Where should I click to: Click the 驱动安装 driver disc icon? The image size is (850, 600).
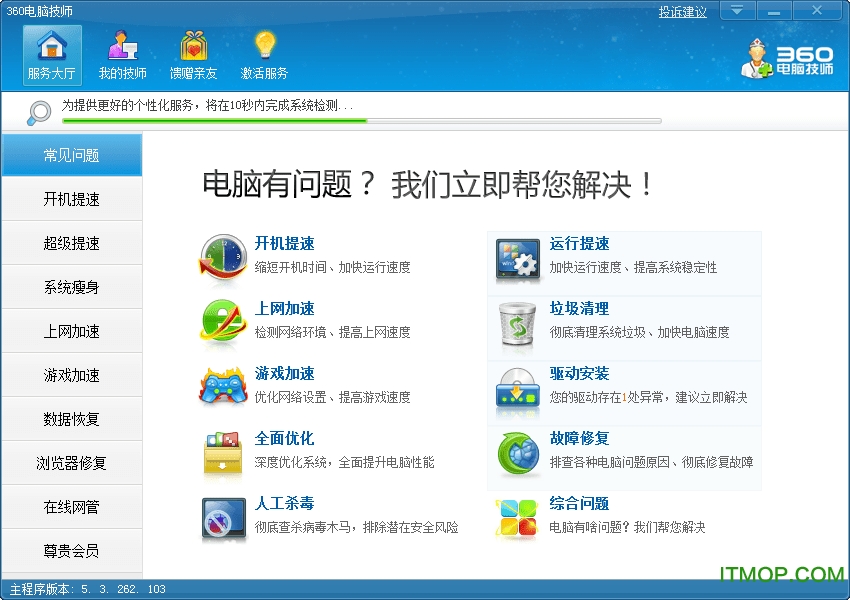[518, 388]
